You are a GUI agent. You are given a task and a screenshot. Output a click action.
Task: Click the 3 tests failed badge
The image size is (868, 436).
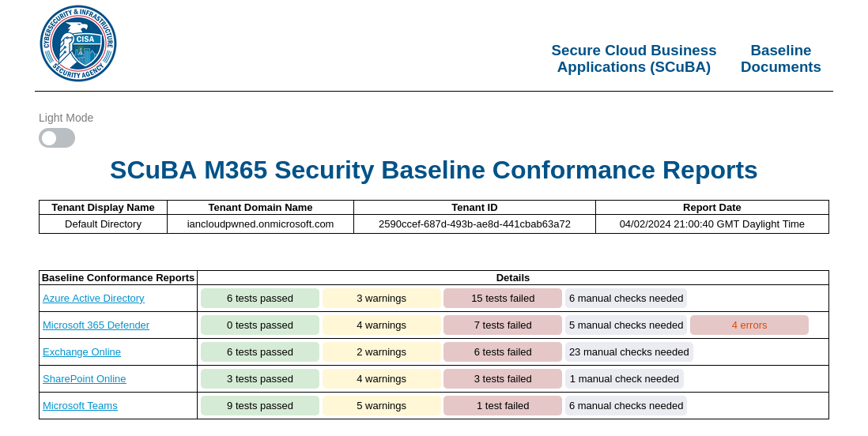click(x=503, y=379)
